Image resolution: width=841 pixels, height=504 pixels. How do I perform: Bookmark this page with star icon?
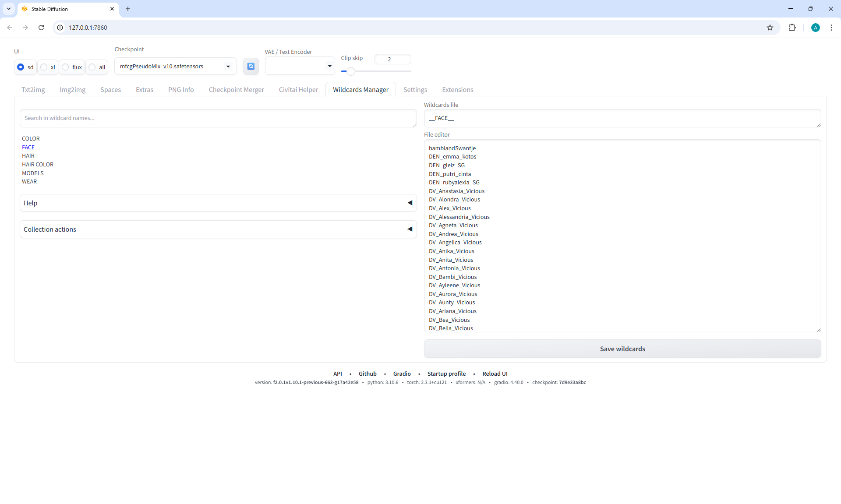click(770, 28)
